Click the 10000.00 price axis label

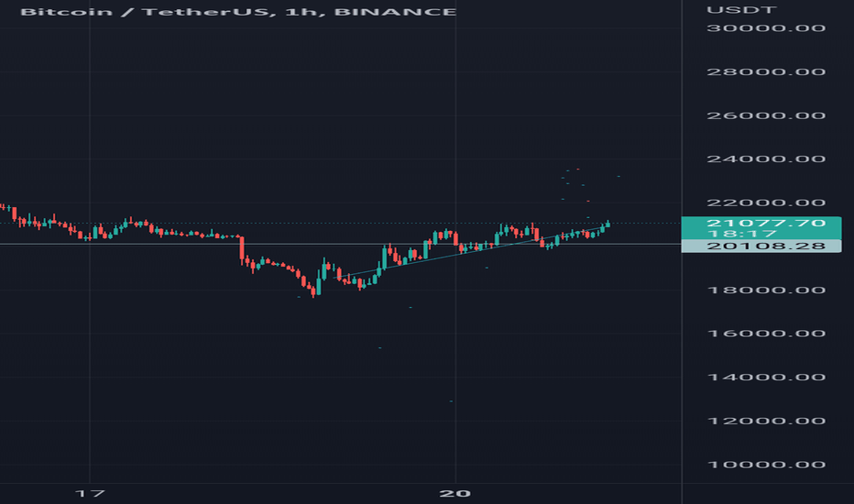click(766, 465)
